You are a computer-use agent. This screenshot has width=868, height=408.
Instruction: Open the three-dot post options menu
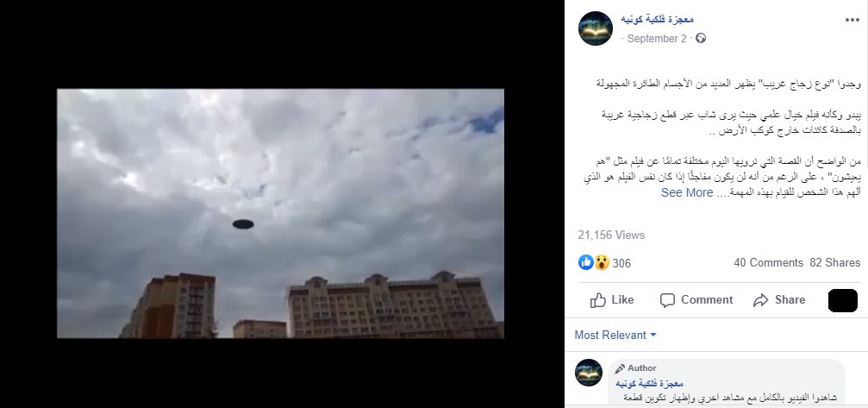pyautogui.click(x=852, y=20)
